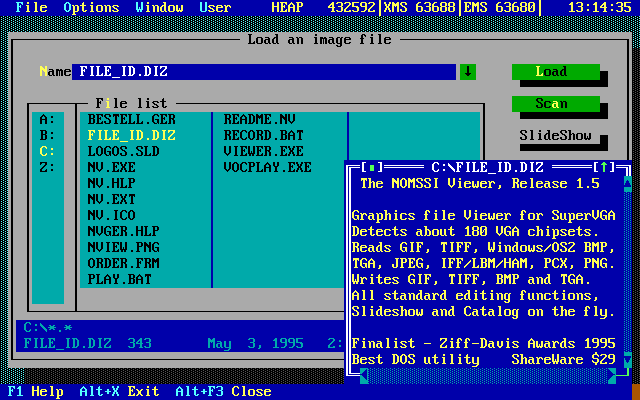The image size is (640, 400).
Task: Select VIEWER.EXE in the file list
Action: point(263,151)
